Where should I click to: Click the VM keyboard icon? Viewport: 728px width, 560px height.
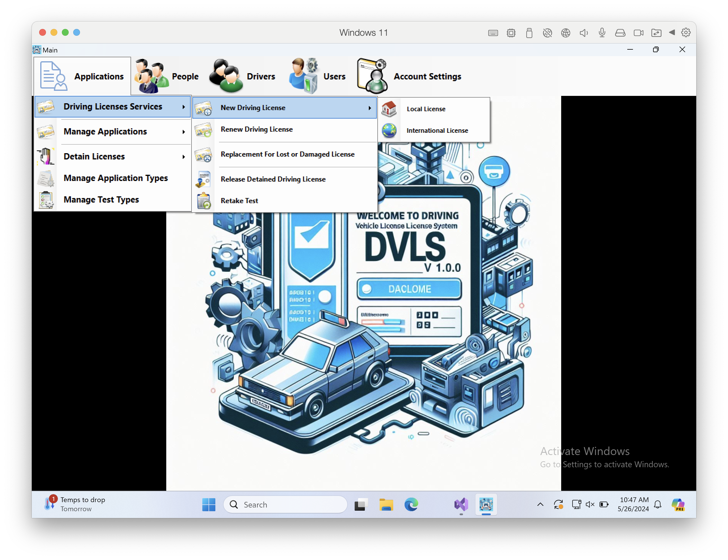(493, 33)
